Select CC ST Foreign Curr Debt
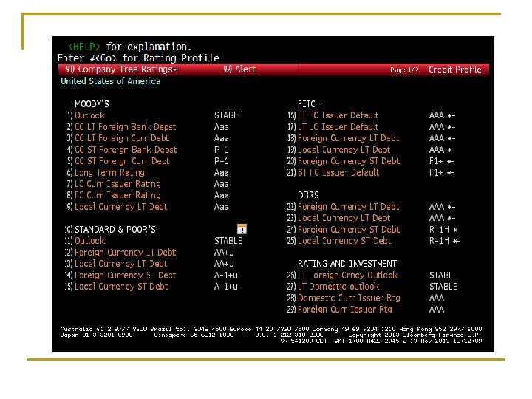532x399 pixels. (118, 161)
